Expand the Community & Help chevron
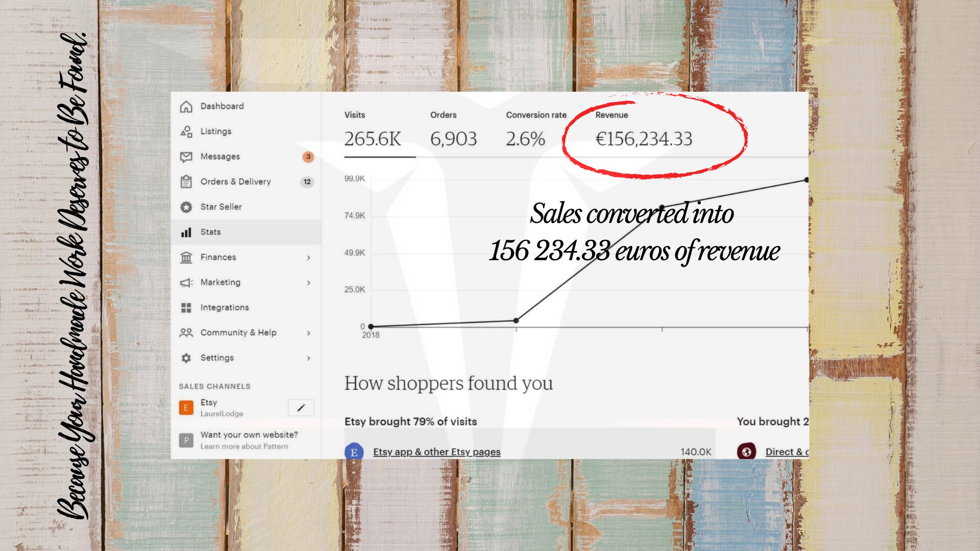 click(x=309, y=333)
